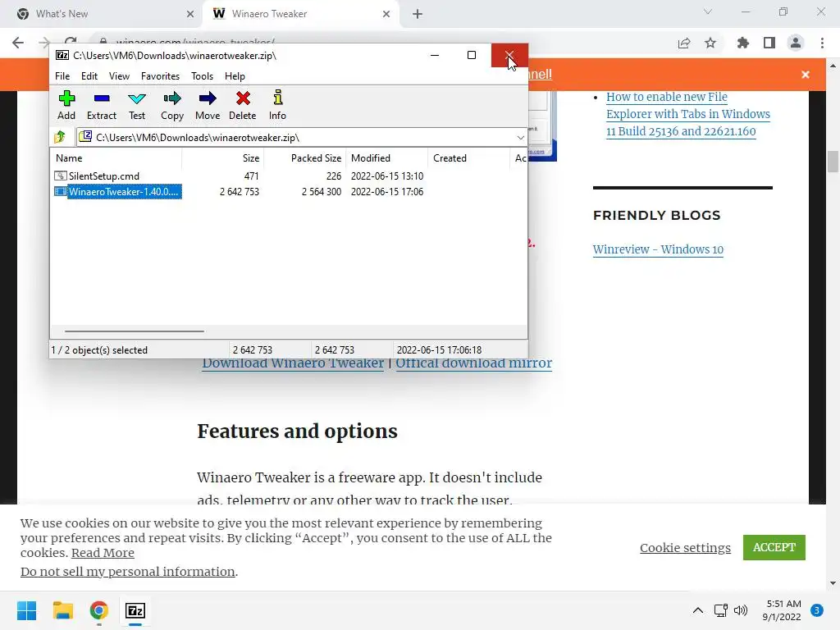Open volume control in system tray
Image resolution: width=840 pixels, height=630 pixels.
[741, 610]
